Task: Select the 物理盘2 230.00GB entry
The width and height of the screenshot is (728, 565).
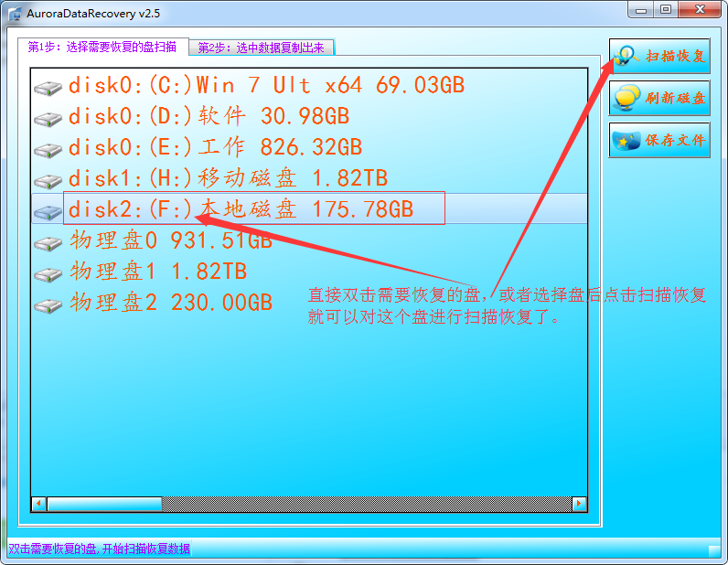Action: 171,303
